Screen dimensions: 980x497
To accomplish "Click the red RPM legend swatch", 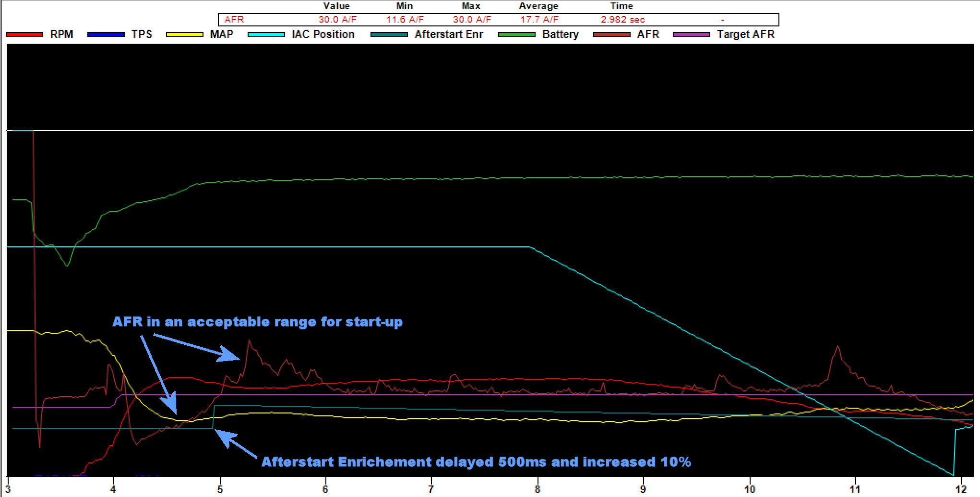I will (24, 35).
